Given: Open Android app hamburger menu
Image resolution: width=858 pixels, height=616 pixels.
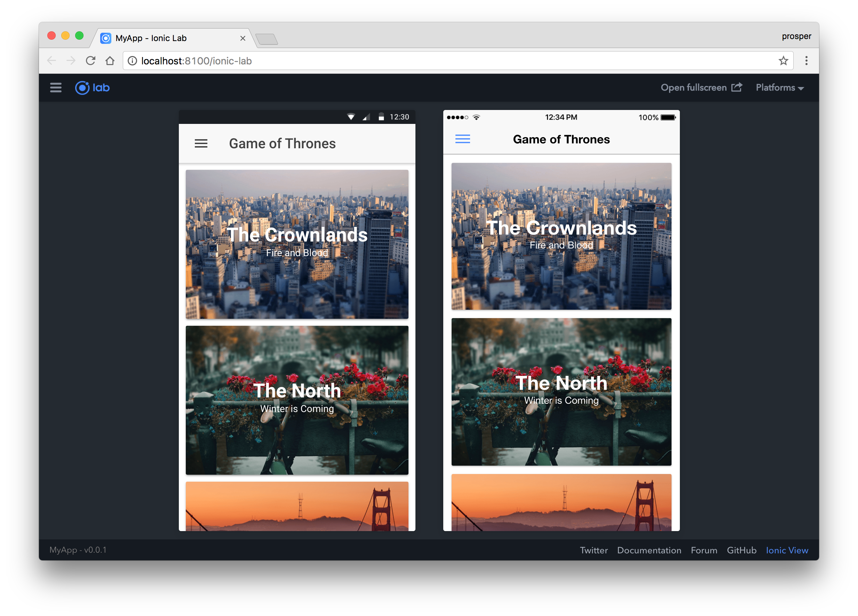Looking at the screenshot, I should coord(201,144).
